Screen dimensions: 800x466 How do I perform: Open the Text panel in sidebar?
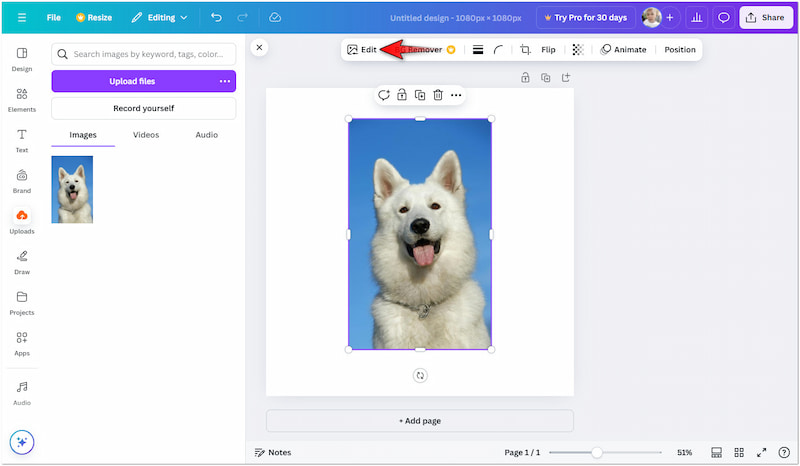22,140
